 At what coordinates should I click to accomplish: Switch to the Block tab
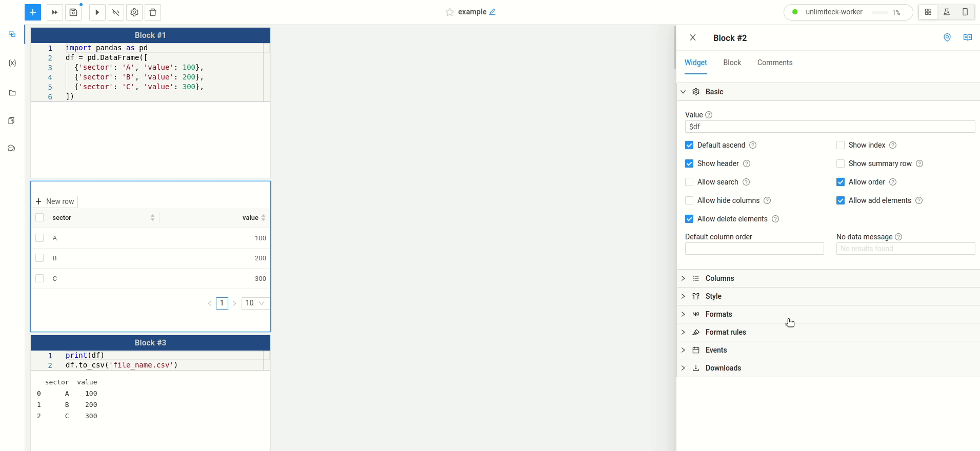coord(732,63)
